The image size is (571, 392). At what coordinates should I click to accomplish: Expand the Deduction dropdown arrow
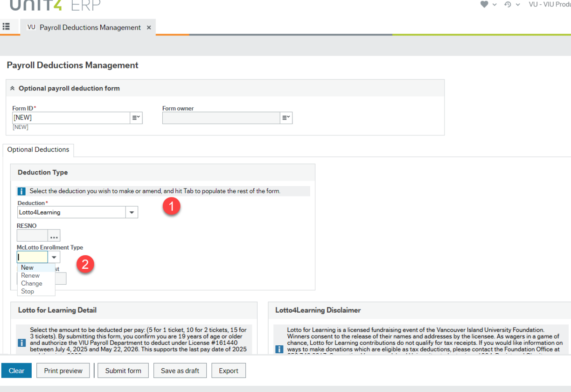coord(132,212)
